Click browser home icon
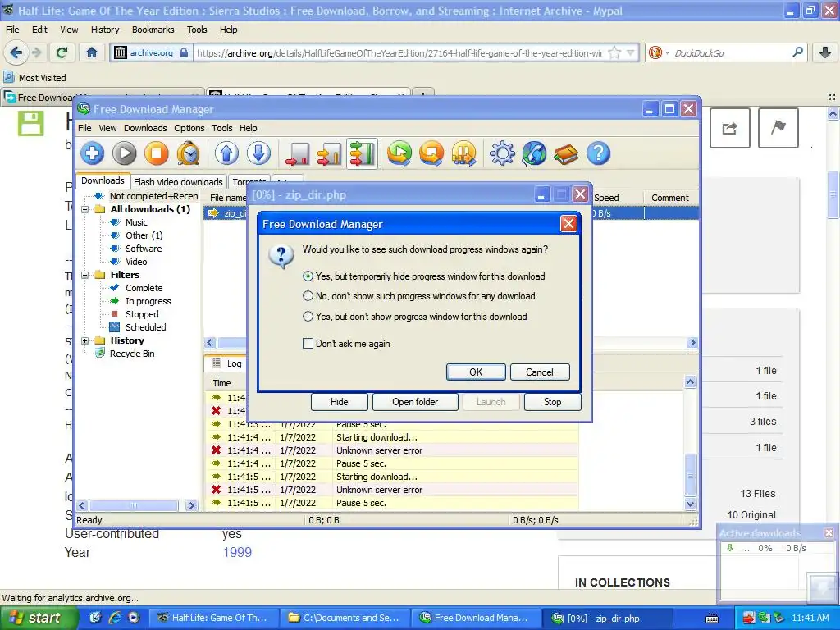The image size is (840, 630). point(92,52)
